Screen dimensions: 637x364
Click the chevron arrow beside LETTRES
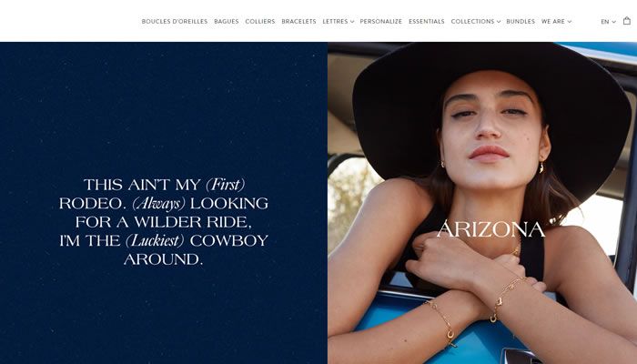point(352,22)
